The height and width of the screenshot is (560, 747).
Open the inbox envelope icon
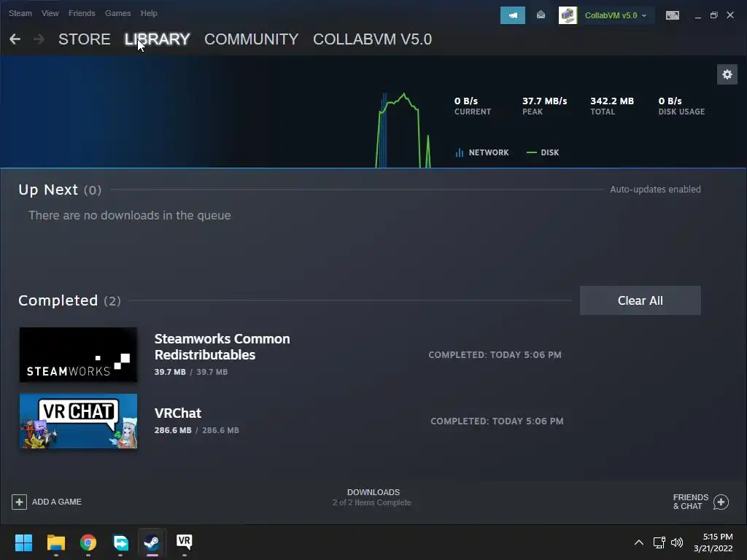(x=541, y=15)
